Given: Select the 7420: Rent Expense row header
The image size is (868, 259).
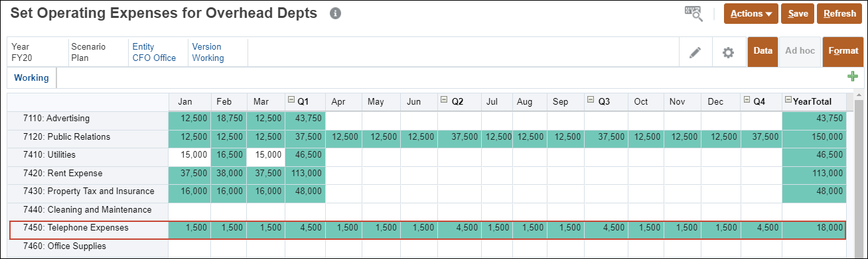Looking at the screenshot, I should [x=88, y=175].
